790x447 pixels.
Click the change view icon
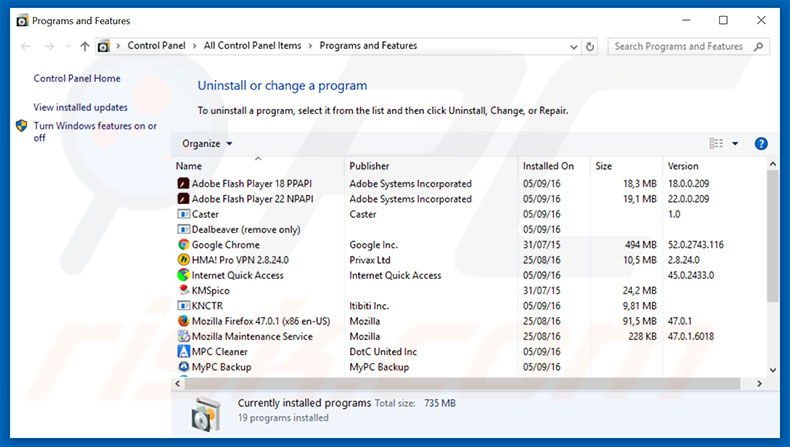[x=716, y=144]
